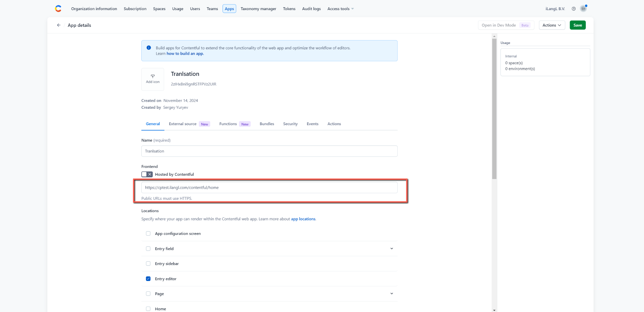
Task: Open Teams in top navigation
Action: [212, 9]
